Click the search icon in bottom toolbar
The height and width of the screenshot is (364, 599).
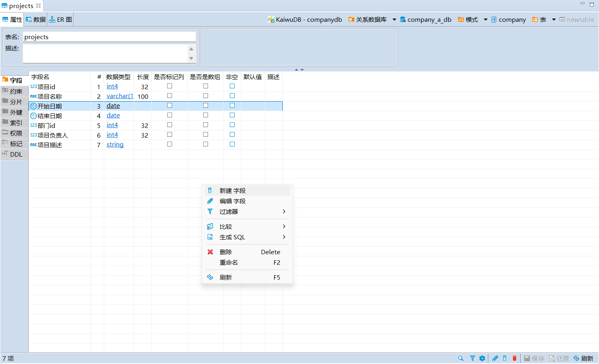click(x=461, y=358)
